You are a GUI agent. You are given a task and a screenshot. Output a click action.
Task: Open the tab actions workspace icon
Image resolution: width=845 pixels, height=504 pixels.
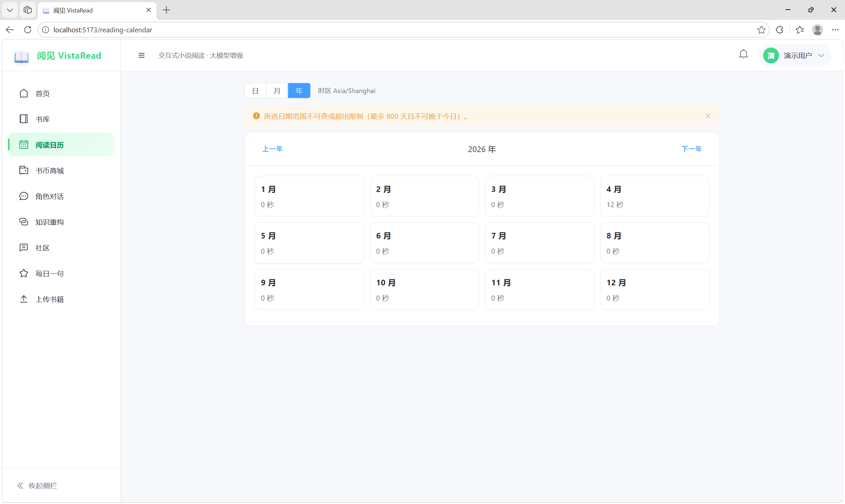[28, 10]
